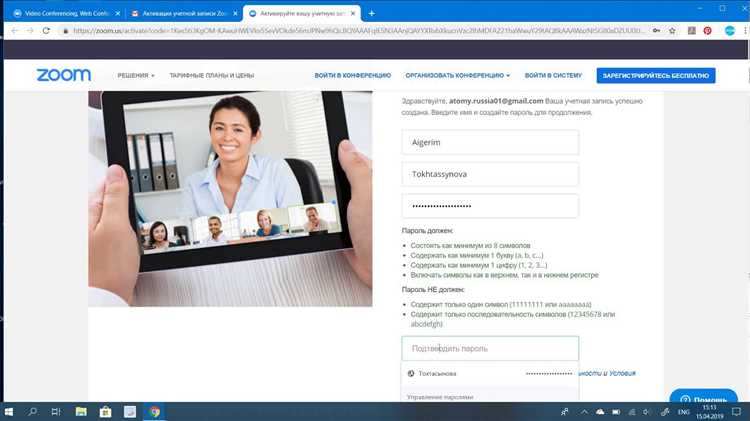Open the Условия terms link
The width and height of the screenshot is (750, 421).
tap(622, 373)
